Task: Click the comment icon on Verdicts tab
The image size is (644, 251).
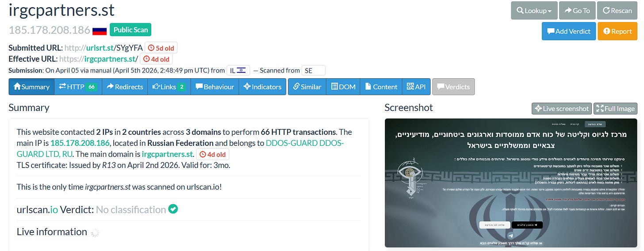Action: click(441, 87)
